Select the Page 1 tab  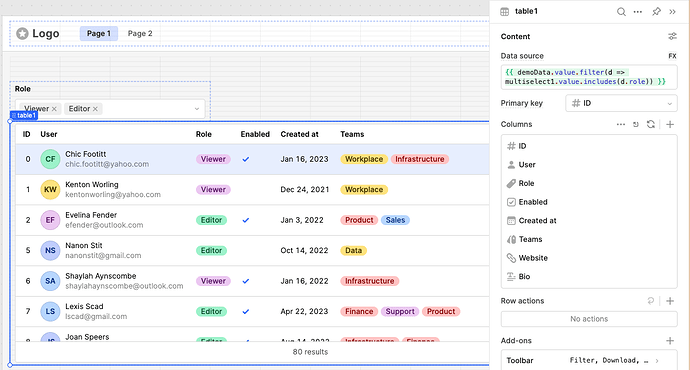pos(99,33)
